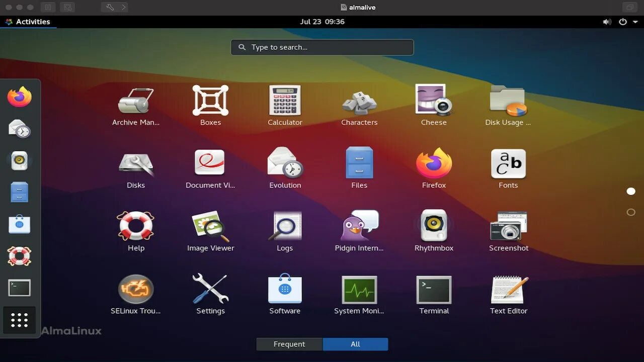
Task: Click the Terminal icon in the dock
Action: (x=20, y=288)
